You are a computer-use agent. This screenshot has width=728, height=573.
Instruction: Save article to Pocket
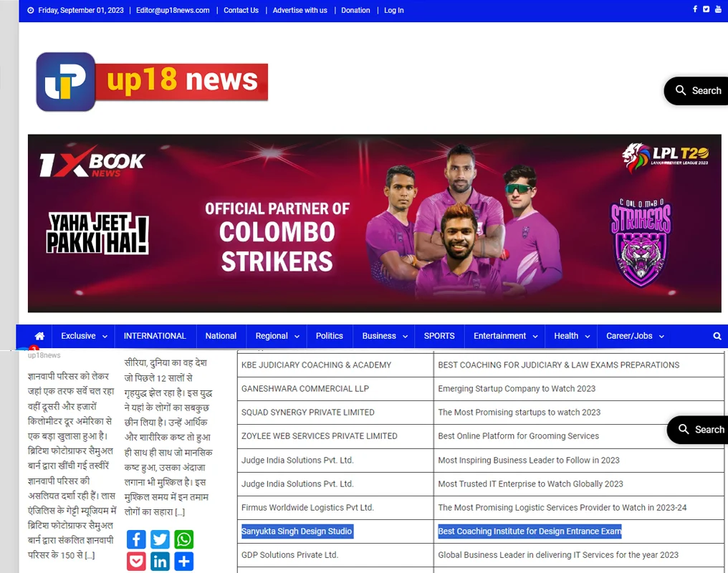coord(136,561)
